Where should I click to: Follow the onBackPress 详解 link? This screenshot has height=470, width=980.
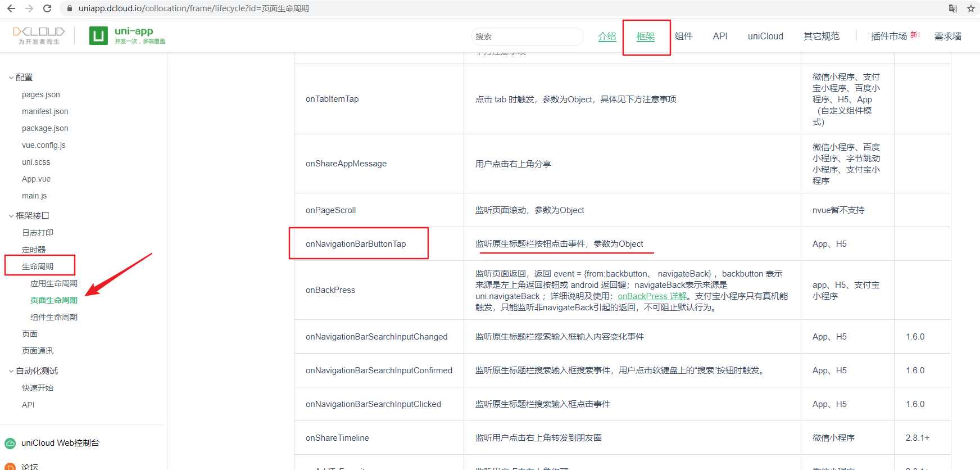click(652, 296)
